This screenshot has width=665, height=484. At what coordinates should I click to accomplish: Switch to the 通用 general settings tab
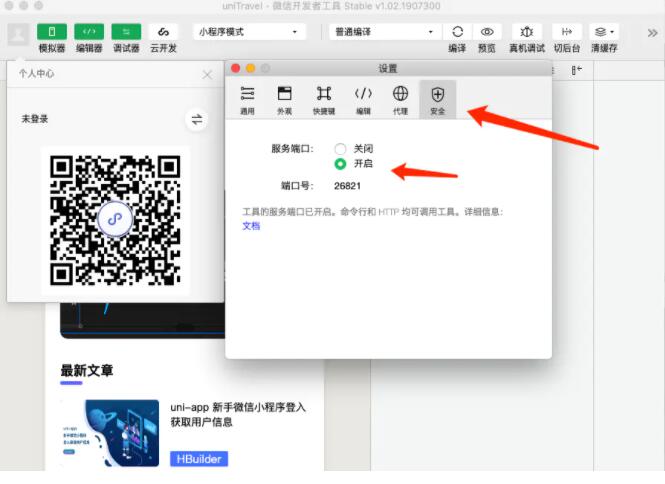tap(247, 98)
